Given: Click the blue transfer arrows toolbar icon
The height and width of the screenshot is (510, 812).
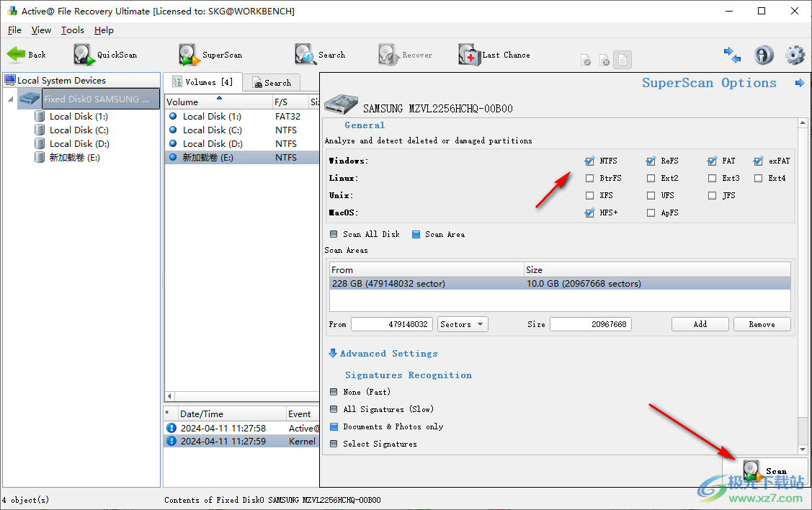Looking at the screenshot, I should [733, 55].
